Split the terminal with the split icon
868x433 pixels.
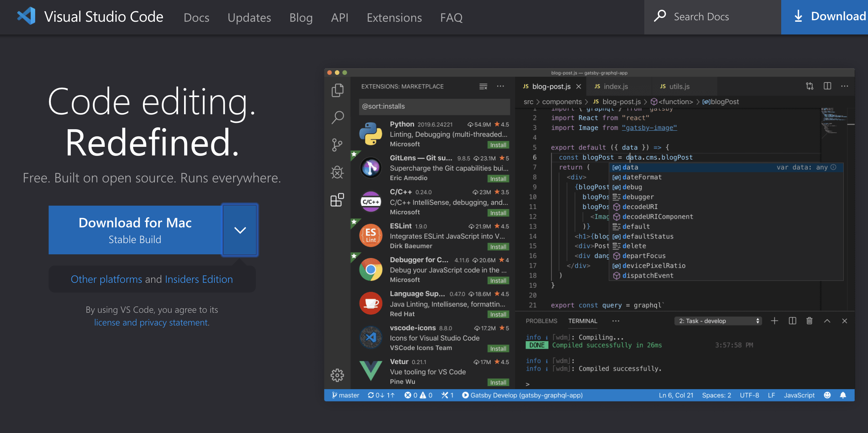click(x=792, y=321)
